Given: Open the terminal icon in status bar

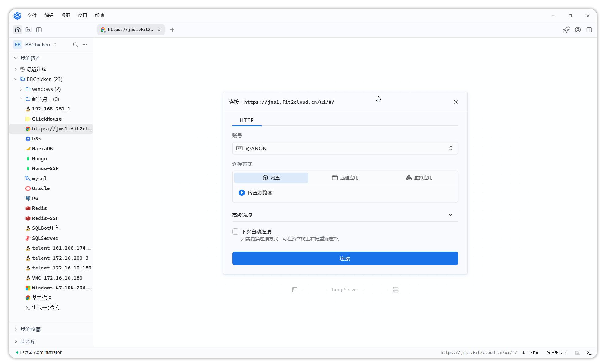Looking at the screenshot, I should click(589, 352).
